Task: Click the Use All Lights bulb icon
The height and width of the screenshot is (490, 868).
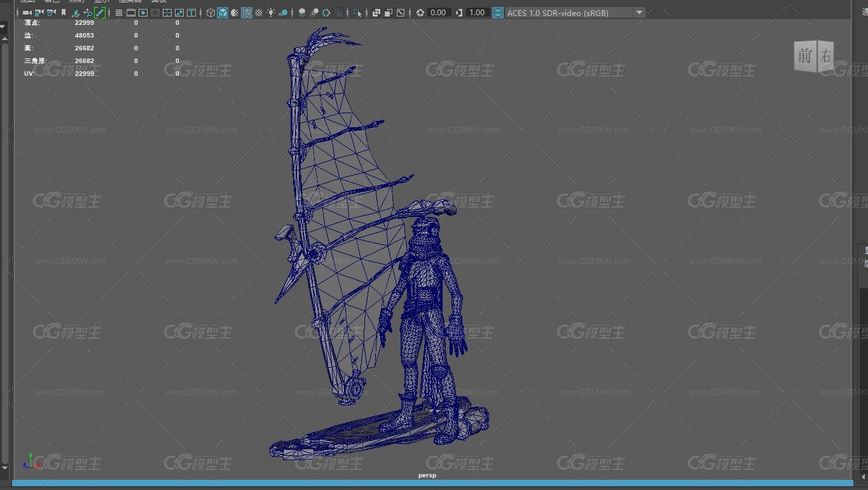Action: (x=271, y=13)
